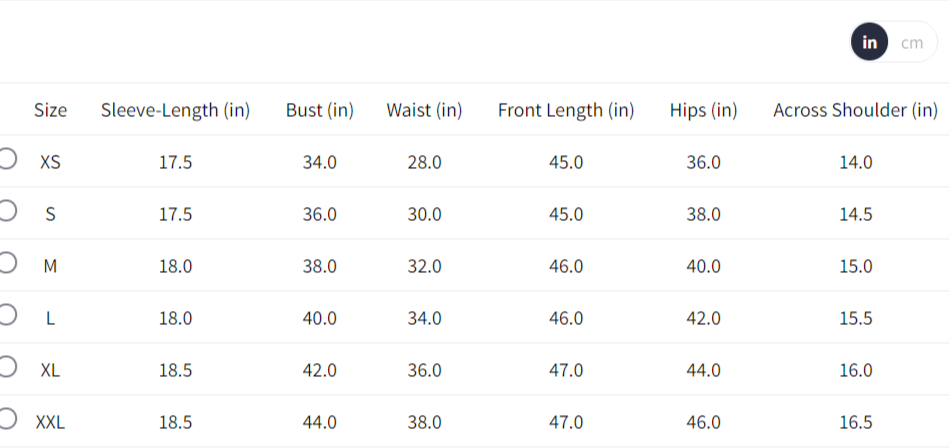Click the Size column header

click(50, 110)
